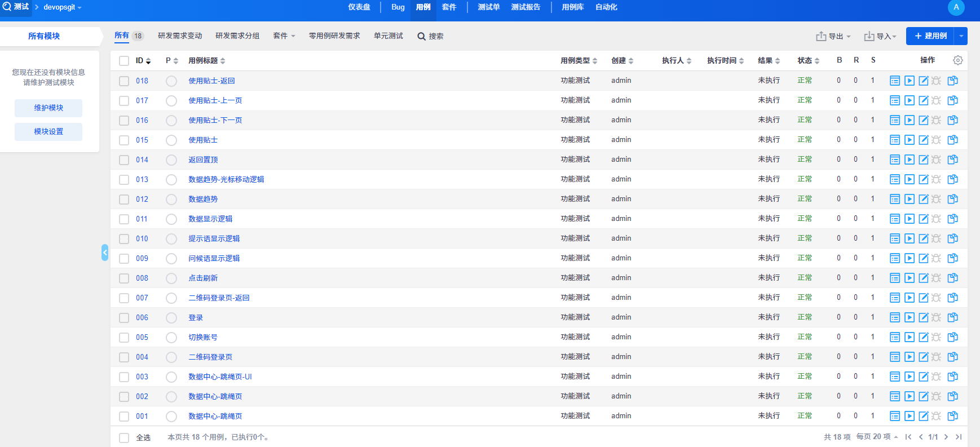Select the checkbox for case 010
The height and width of the screenshot is (447, 980).
[x=124, y=239]
